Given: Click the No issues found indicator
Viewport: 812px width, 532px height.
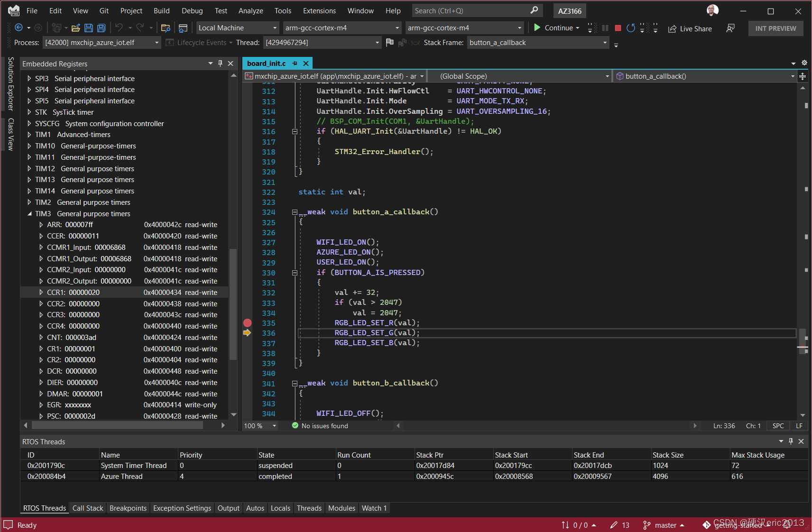Looking at the screenshot, I should [320, 426].
